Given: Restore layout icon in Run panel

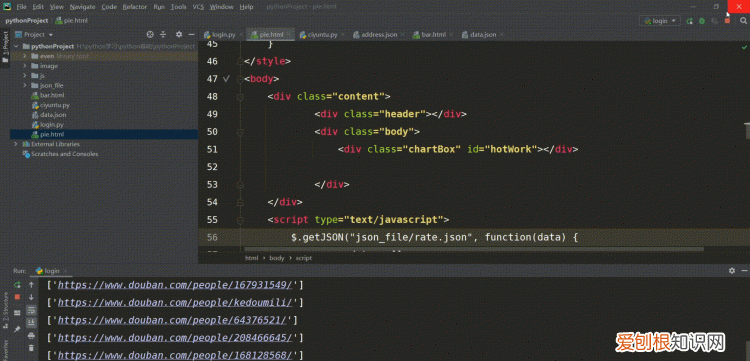Looking at the screenshot, I should tap(17, 313).
